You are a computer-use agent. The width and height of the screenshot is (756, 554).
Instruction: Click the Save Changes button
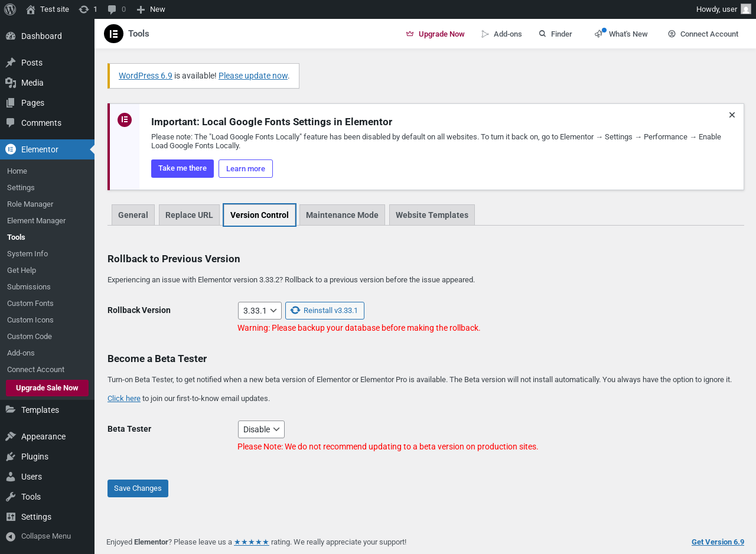[x=138, y=488]
